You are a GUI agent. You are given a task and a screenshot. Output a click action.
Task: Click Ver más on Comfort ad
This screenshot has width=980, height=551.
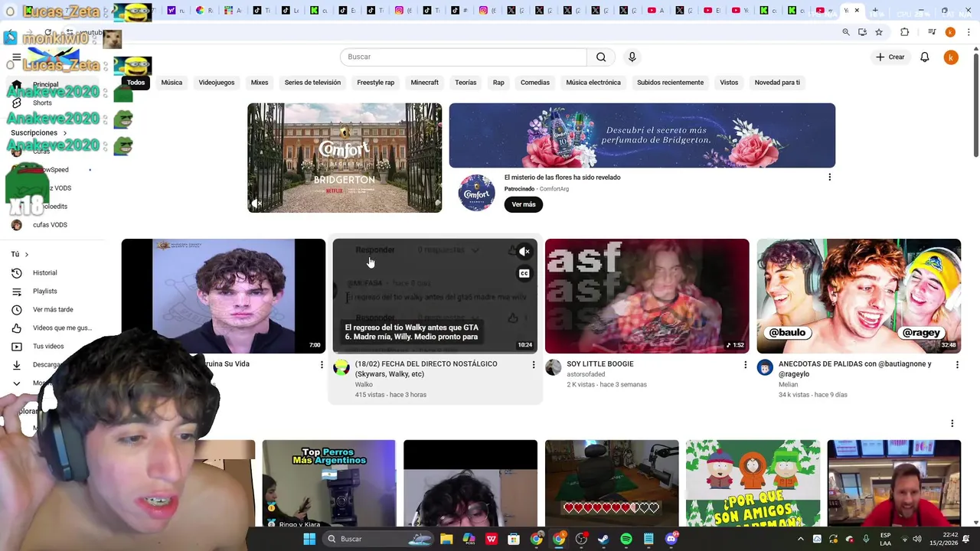coord(524,204)
